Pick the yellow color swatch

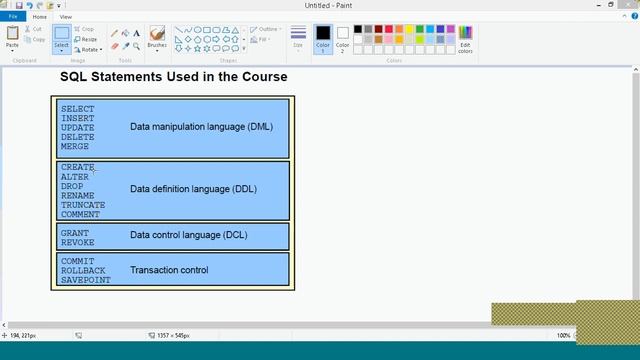click(409, 29)
